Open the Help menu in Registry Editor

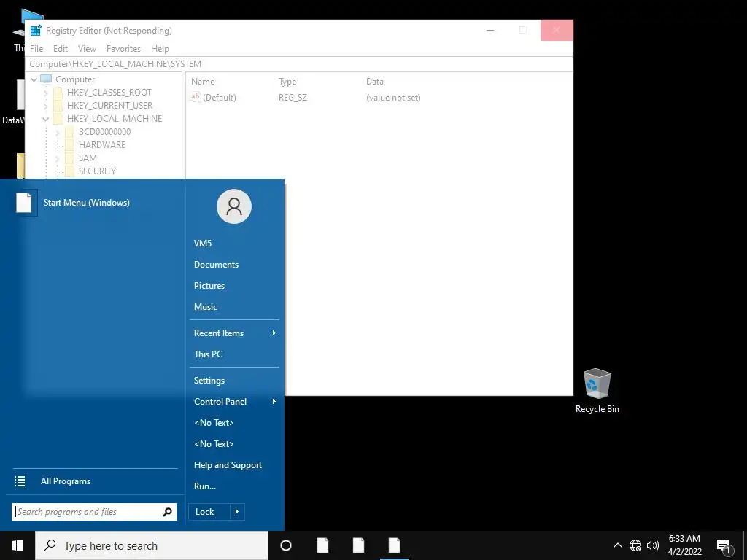click(x=160, y=49)
